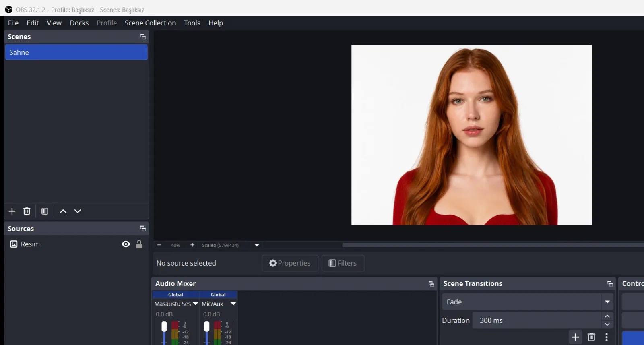Open the View menu
The height and width of the screenshot is (345, 644).
[54, 23]
